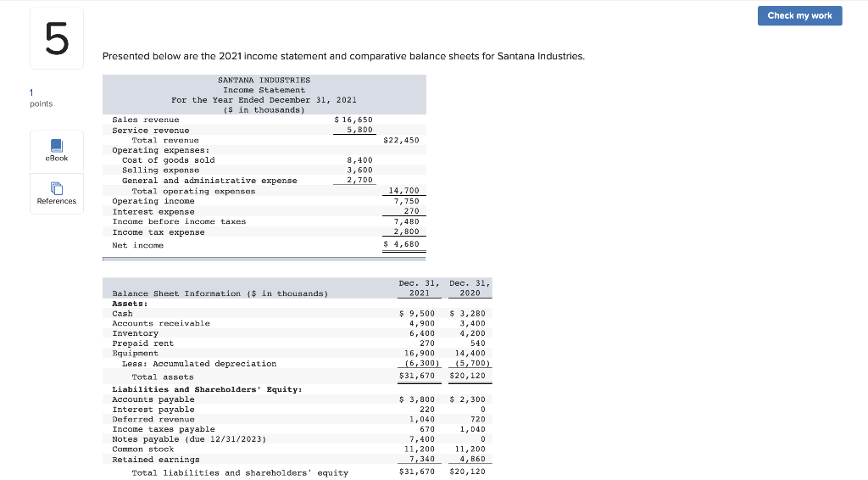Click 'Liabilities and Shareholders' Equity:' label
Screen dimensions: 868x480
(x=207, y=389)
